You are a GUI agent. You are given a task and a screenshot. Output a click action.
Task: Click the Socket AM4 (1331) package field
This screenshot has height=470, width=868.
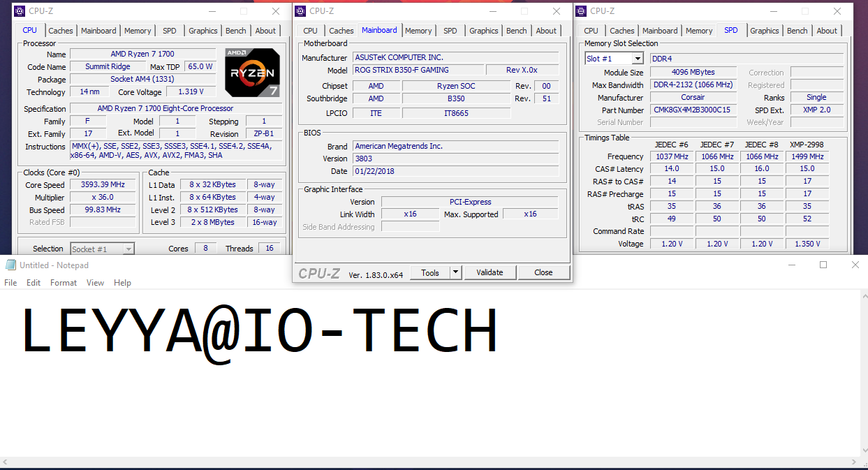point(142,80)
